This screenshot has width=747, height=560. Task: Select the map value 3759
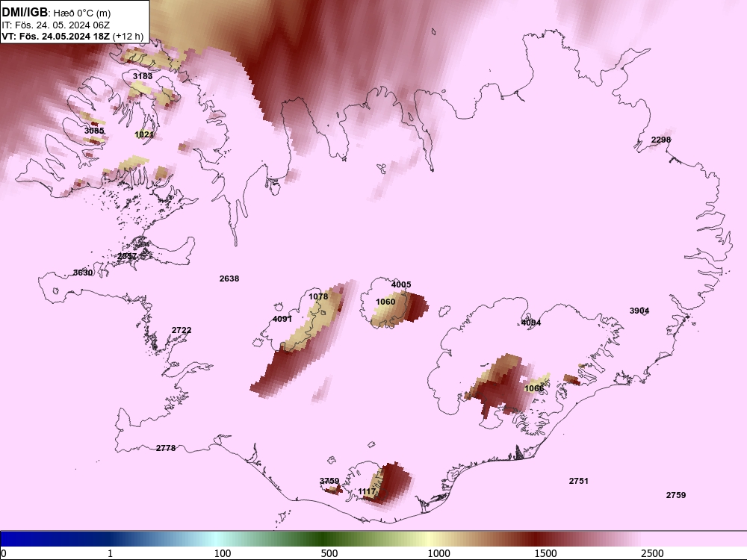point(329,481)
